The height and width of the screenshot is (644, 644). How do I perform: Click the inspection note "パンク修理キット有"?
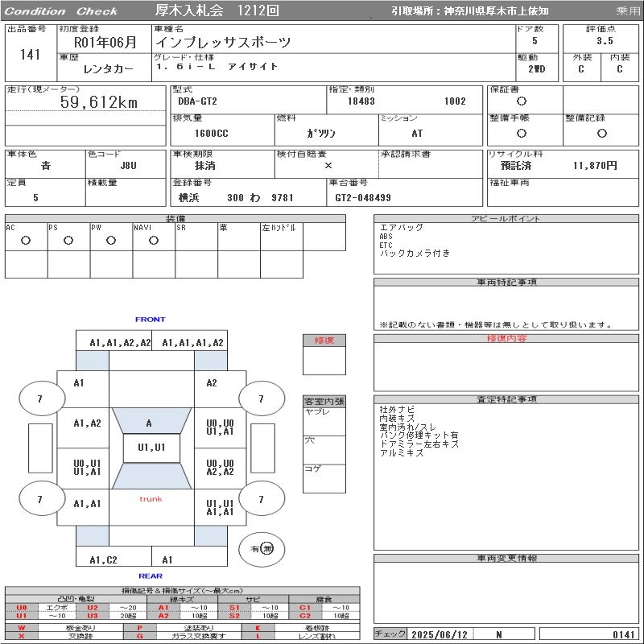pos(419,436)
